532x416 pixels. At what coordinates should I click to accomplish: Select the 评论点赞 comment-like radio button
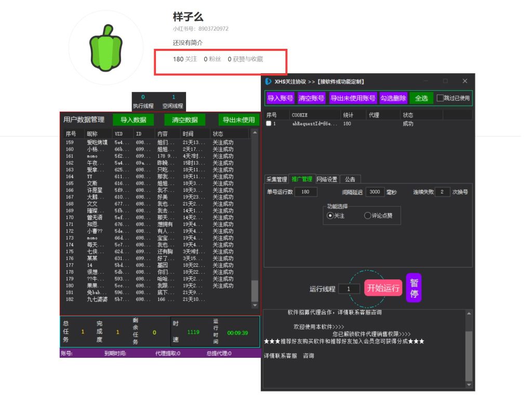[367, 217]
